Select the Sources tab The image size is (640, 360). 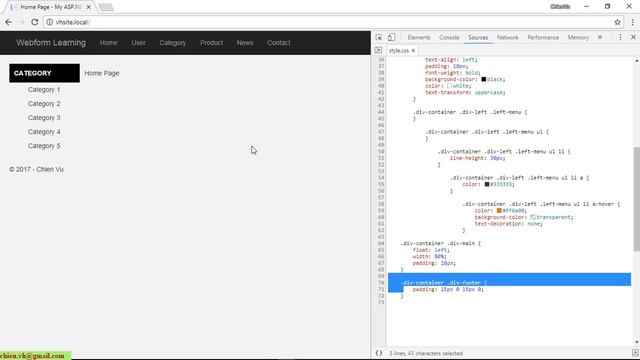pos(478,37)
